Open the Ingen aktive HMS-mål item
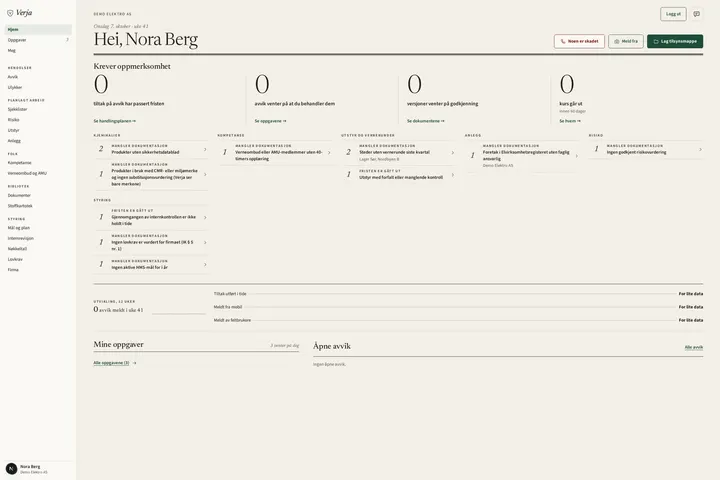Viewport: 720px width, 480px height. (x=151, y=264)
